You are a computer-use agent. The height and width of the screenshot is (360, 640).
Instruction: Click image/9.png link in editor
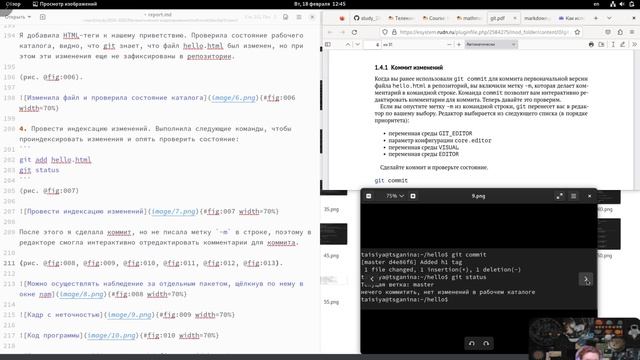tap(130, 315)
